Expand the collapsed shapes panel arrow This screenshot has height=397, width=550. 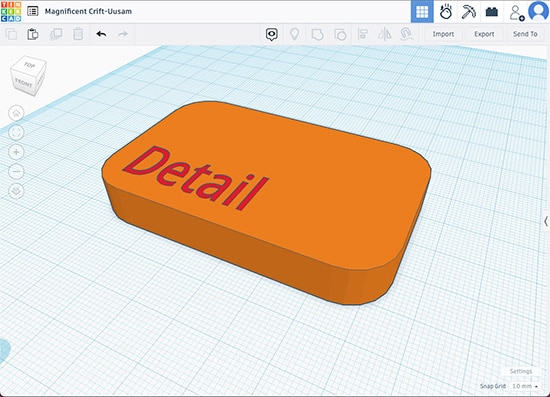click(x=546, y=221)
